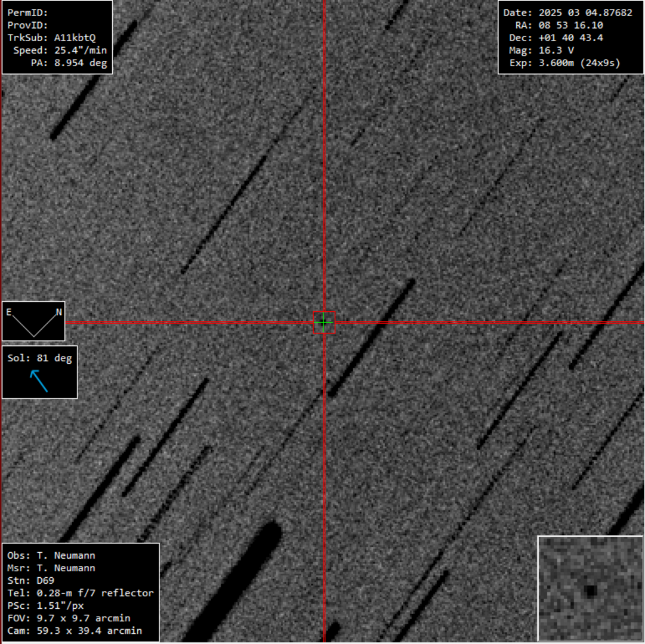
Task: Click the dark object in the inset thumbnail
Action: (x=591, y=590)
